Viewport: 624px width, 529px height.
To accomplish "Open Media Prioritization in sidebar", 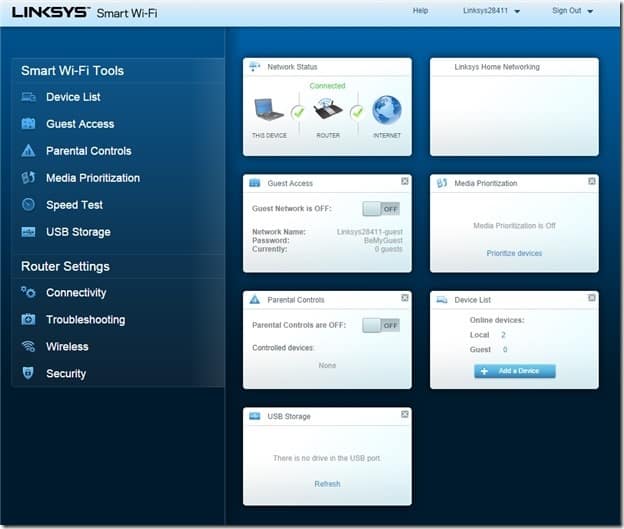I will (x=93, y=178).
